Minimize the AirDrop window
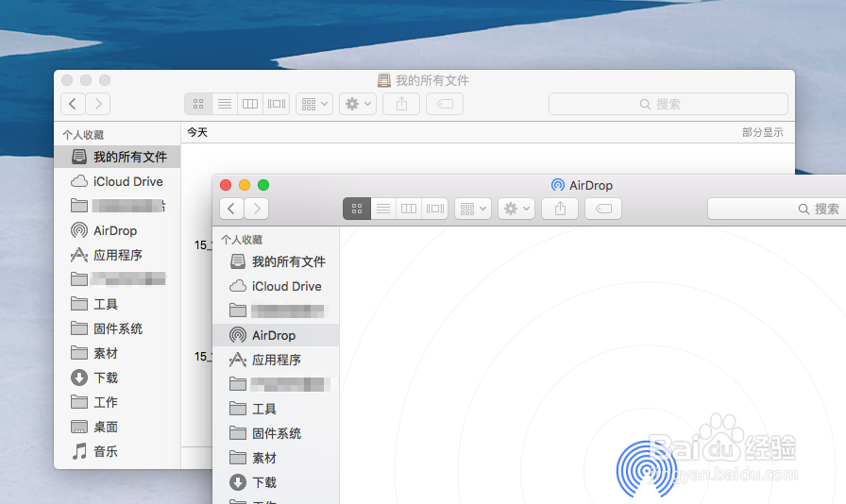Screen dimensions: 846x504 coord(245,185)
